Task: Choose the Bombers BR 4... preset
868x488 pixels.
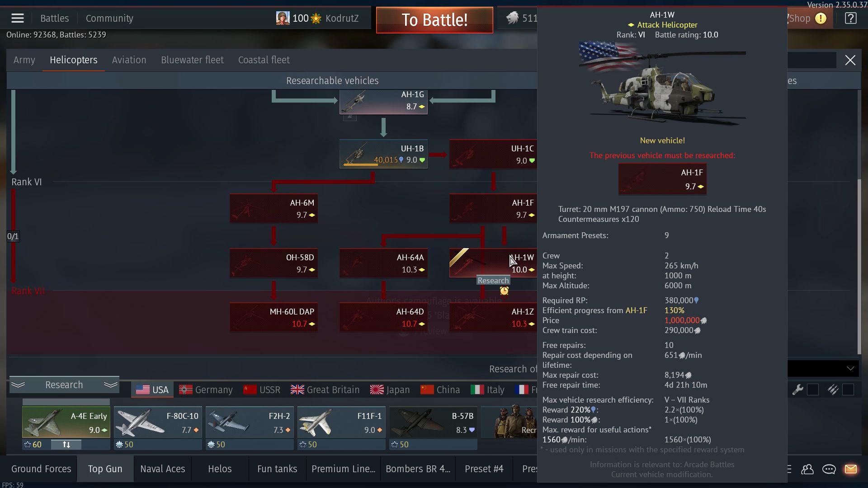Action: [x=418, y=469]
